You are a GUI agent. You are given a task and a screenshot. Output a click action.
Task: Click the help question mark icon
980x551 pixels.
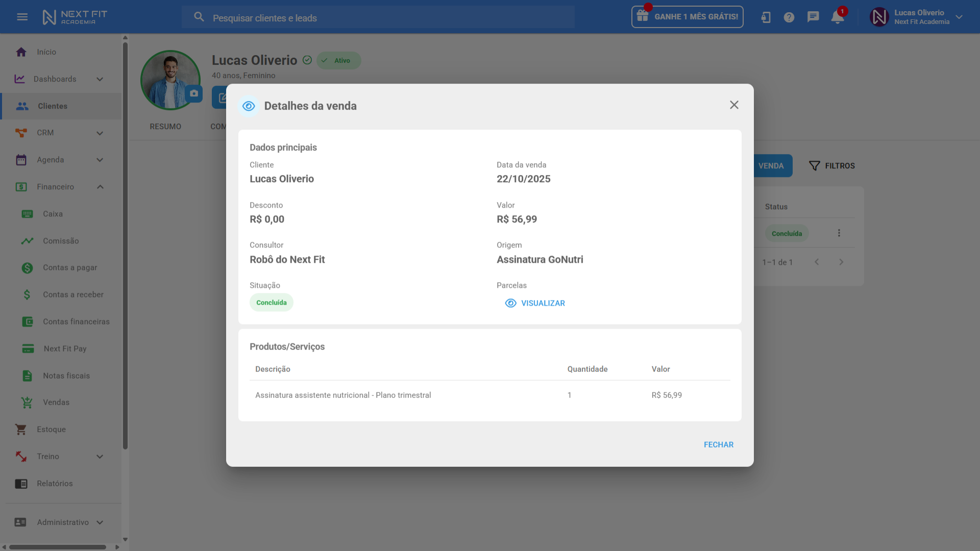[789, 17]
